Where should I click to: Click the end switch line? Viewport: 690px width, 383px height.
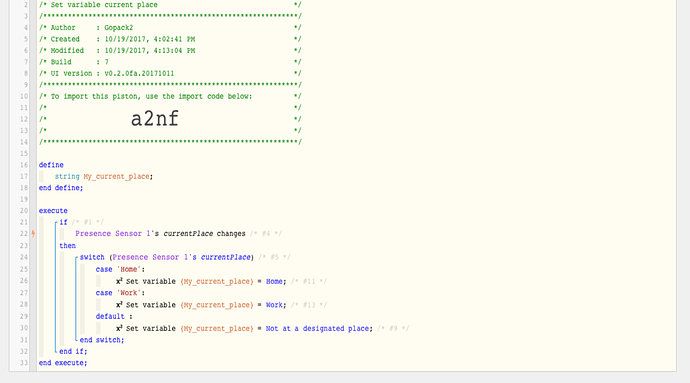(102, 340)
